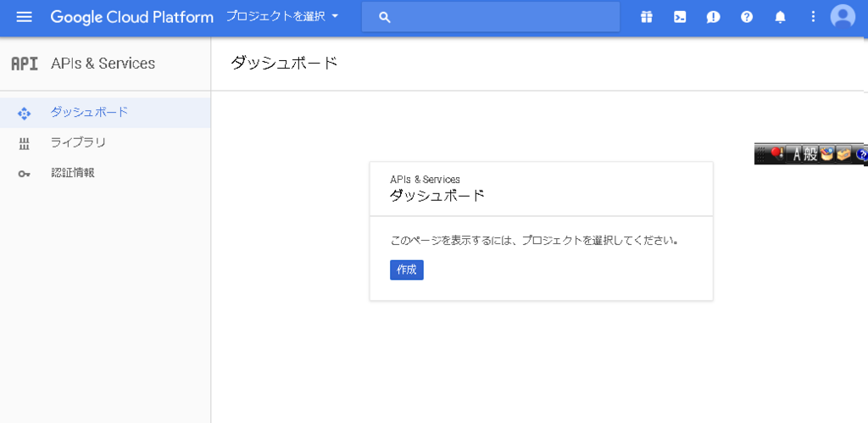Open the three-dot settings menu
Viewport: 868px width, 423px height.
(x=813, y=17)
